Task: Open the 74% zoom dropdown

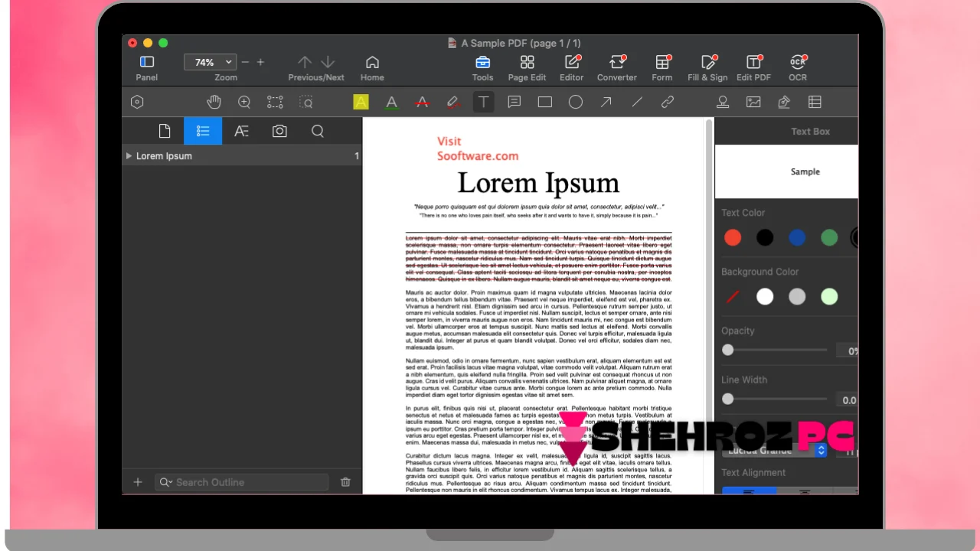Action: 210,62
